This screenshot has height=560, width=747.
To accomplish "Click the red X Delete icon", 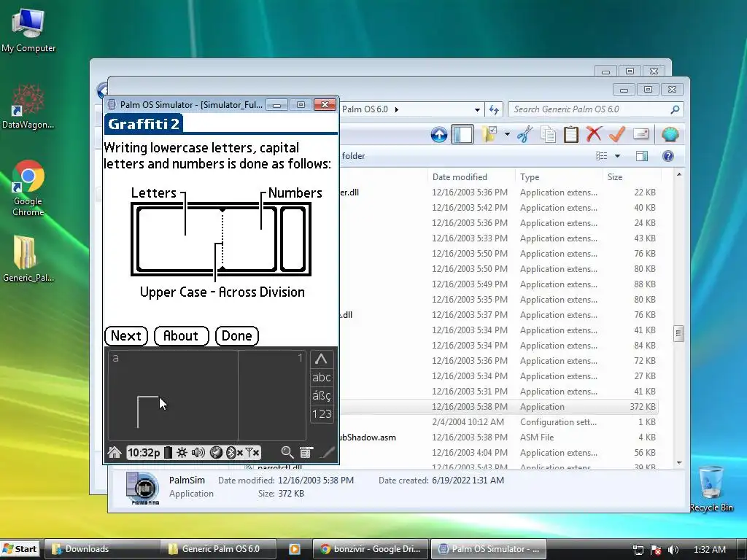I will (x=594, y=134).
